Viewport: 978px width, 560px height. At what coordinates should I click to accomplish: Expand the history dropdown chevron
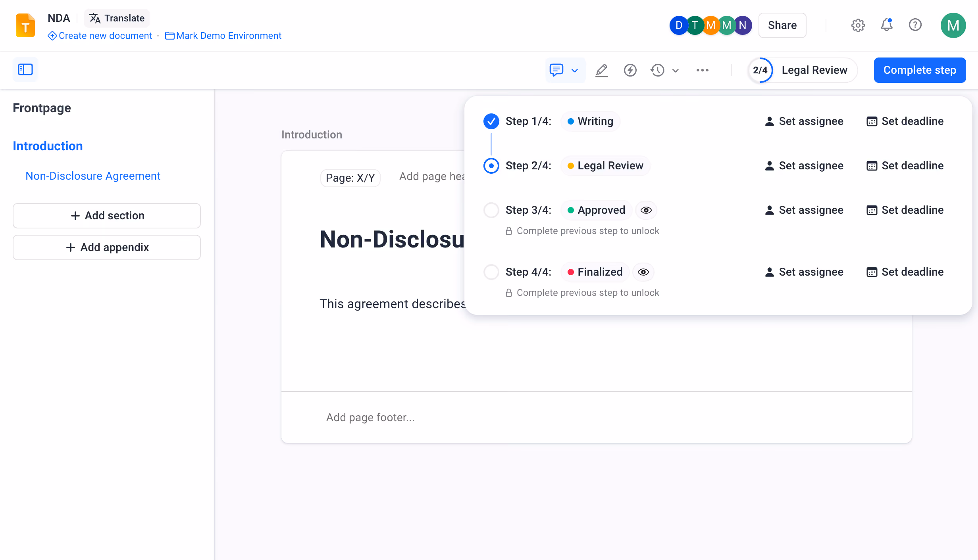[676, 71]
